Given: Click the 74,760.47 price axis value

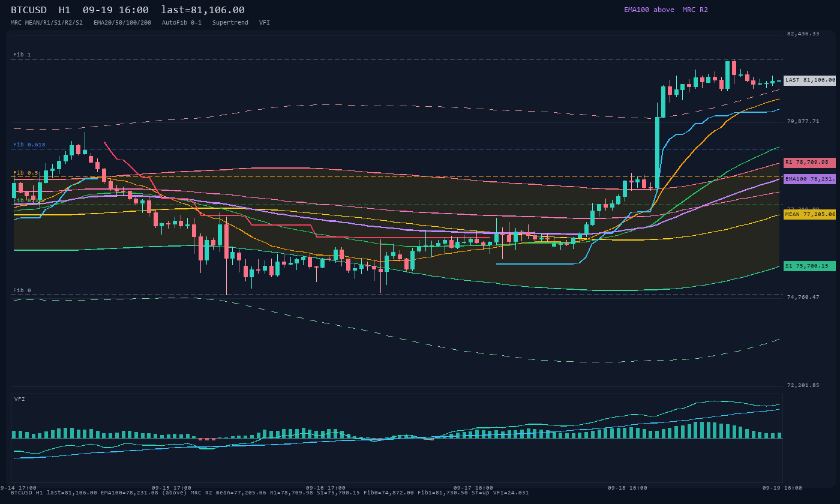Looking at the screenshot, I should [x=803, y=297].
